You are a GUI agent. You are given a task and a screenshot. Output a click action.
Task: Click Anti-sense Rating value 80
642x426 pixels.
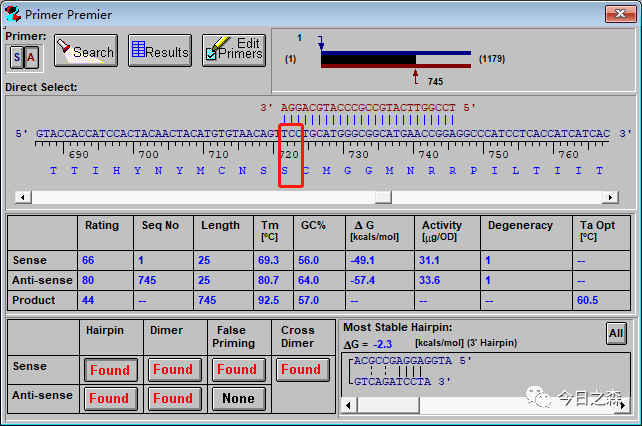coord(88,280)
